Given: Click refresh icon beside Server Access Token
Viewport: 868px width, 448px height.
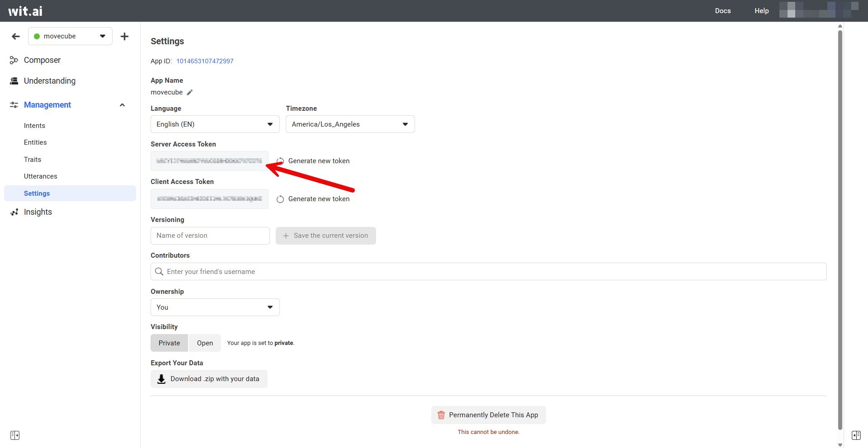Looking at the screenshot, I should point(280,161).
